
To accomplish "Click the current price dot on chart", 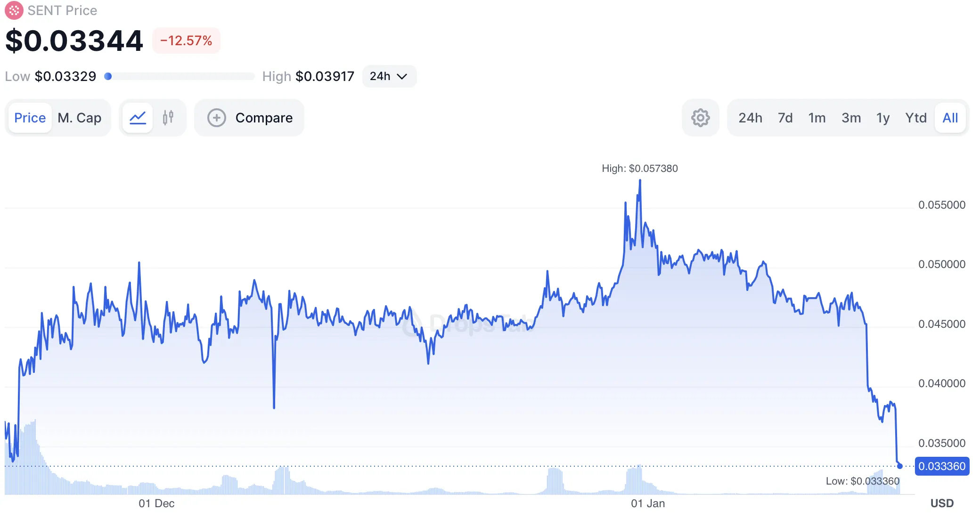I will [899, 466].
